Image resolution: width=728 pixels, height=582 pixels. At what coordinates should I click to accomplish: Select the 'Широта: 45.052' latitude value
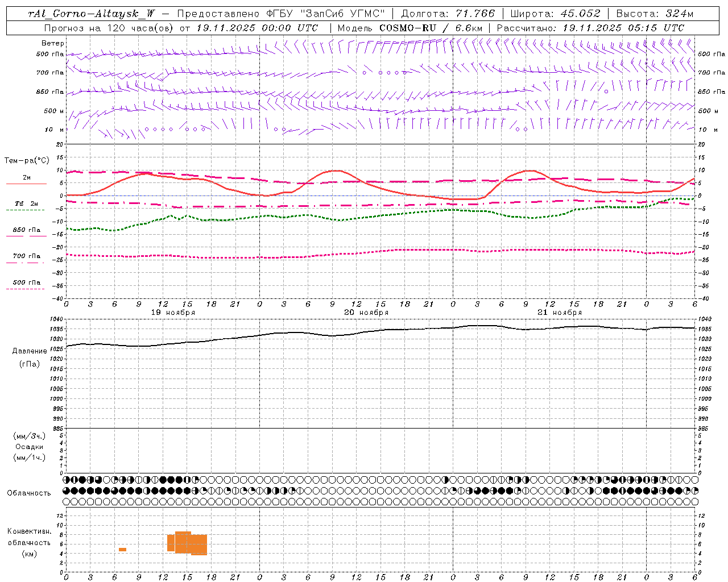point(555,14)
